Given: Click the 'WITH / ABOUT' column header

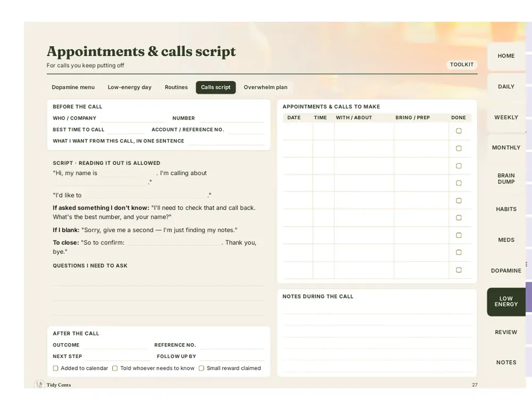Looking at the screenshot, I should [354, 118].
